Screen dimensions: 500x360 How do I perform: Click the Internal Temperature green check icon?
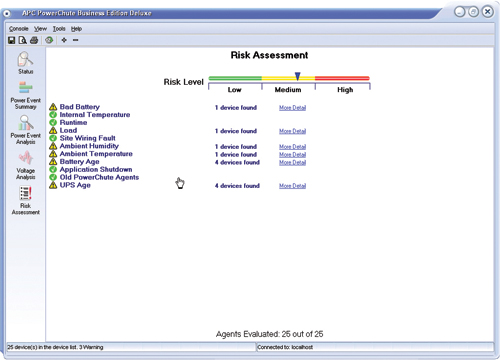click(53, 115)
